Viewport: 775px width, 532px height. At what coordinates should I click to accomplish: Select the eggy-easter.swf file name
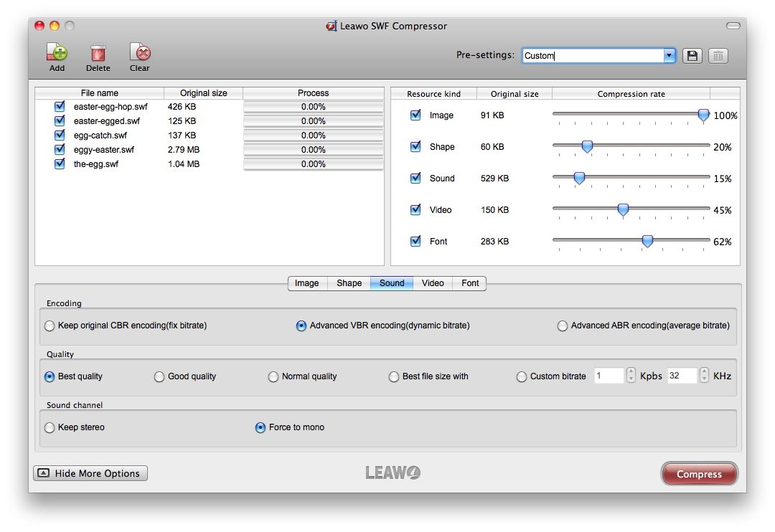point(104,150)
